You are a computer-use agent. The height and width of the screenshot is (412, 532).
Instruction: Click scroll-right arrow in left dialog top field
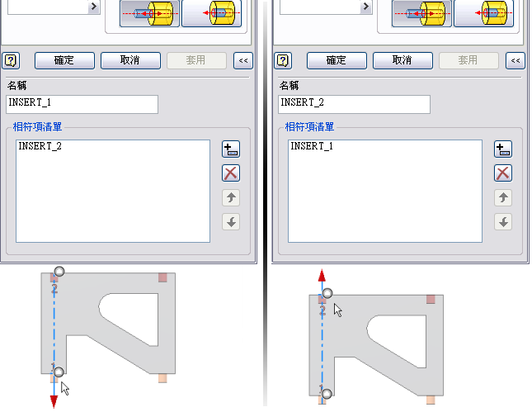(x=94, y=7)
